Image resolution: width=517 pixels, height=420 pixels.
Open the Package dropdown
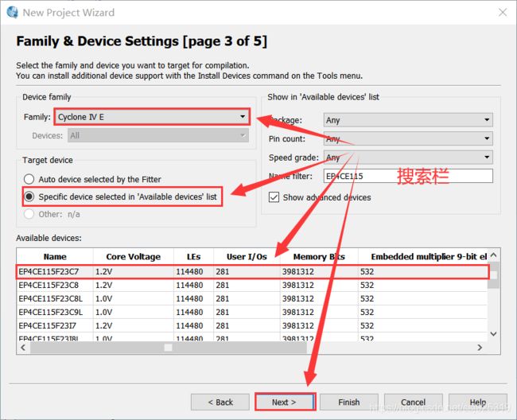(408, 120)
